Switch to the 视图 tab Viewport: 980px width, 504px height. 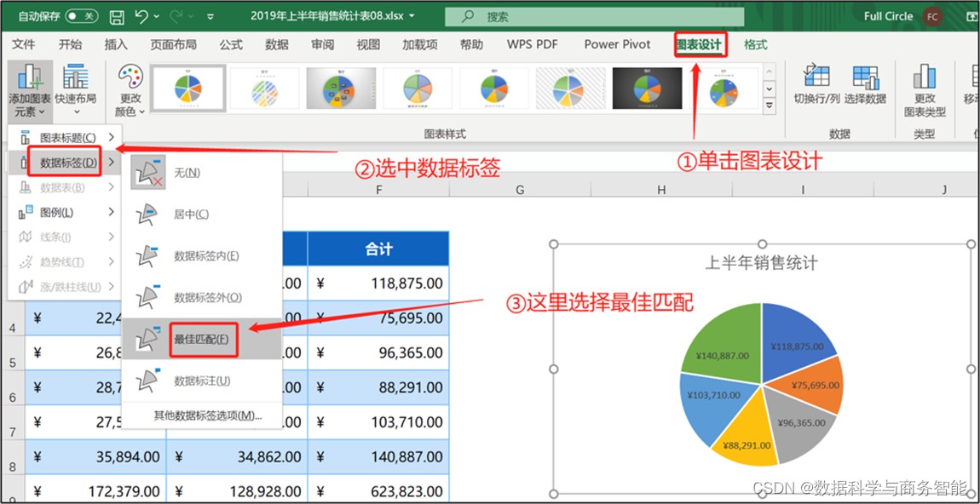coord(368,44)
